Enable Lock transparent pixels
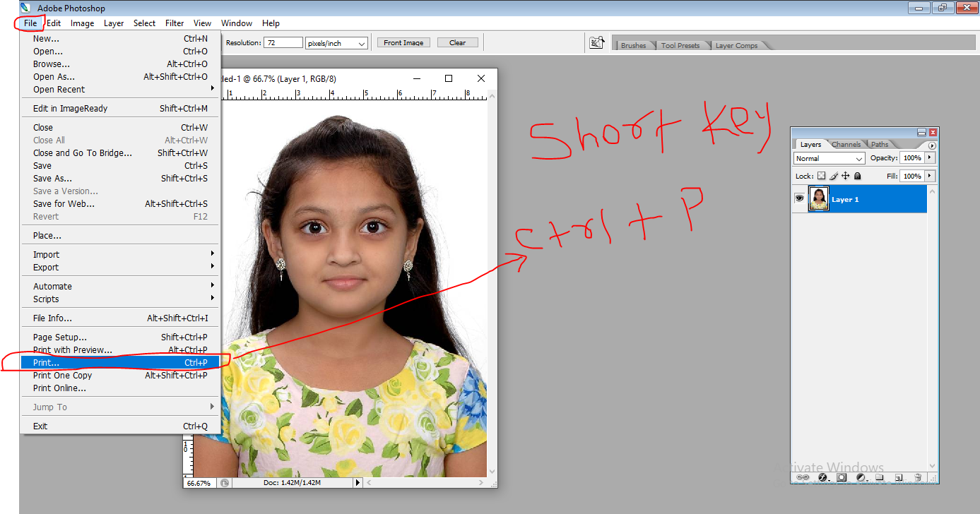The image size is (980, 514). tap(821, 176)
